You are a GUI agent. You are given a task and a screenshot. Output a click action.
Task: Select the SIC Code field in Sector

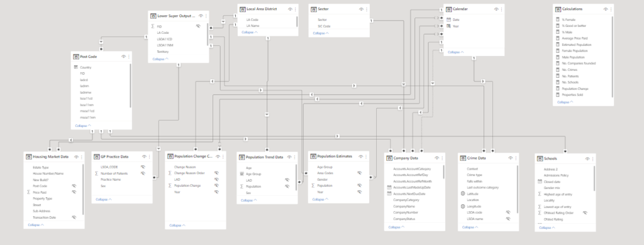pos(324,26)
